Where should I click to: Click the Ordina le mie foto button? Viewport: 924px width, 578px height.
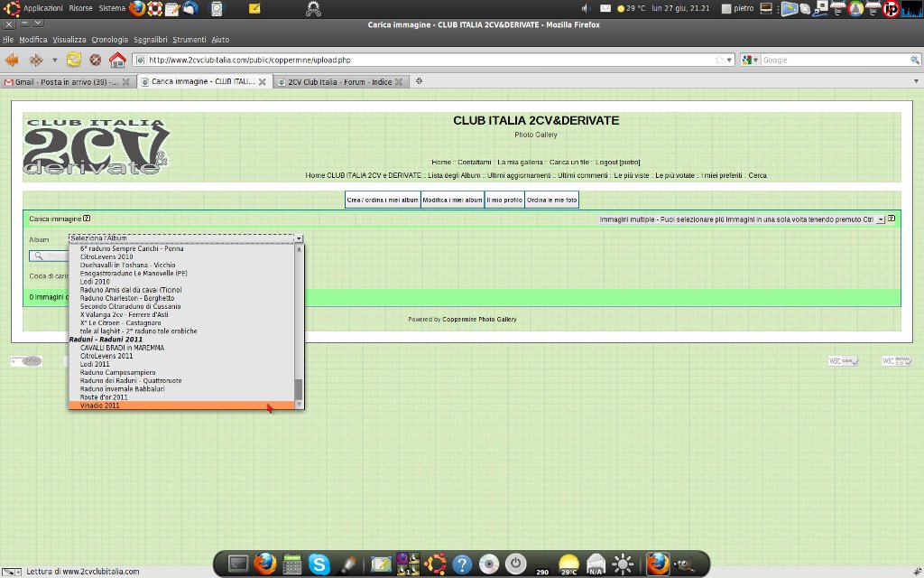551,200
